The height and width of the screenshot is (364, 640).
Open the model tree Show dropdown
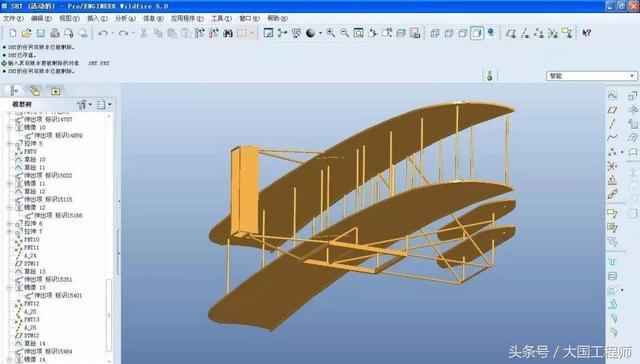pos(84,104)
